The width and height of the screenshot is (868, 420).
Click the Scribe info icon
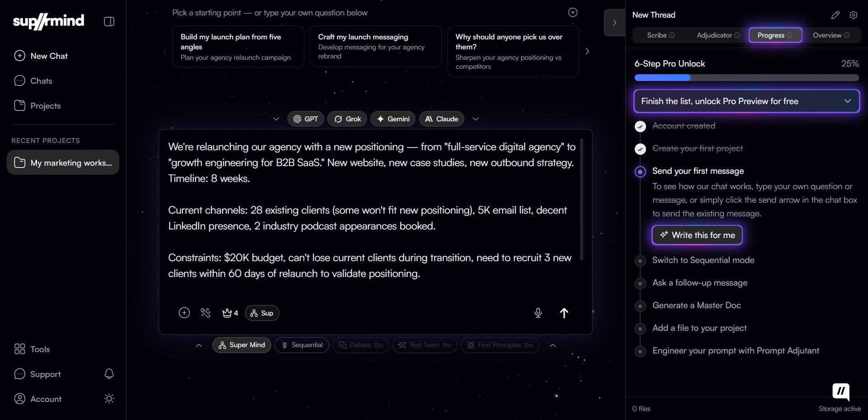(672, 35)
